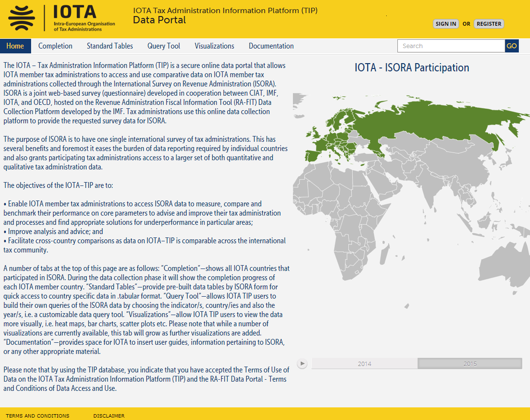Select the 2014 timeline segment

pos(364,364)
